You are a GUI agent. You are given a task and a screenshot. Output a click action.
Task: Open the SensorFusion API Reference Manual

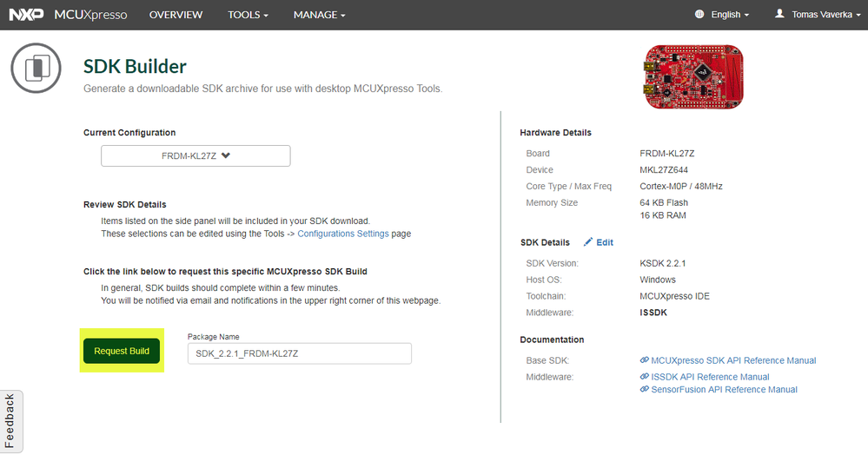coord(724,390)
